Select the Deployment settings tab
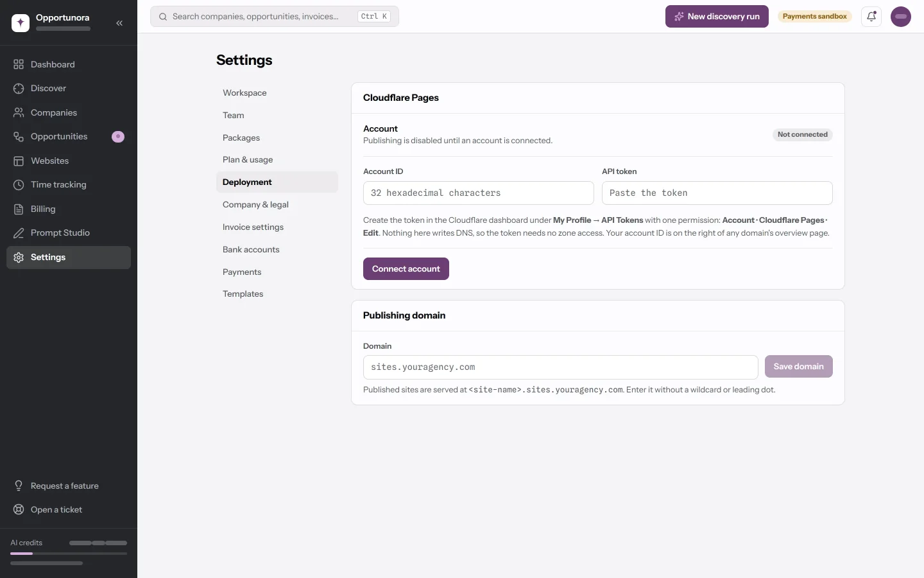 pyautogui.click(x=277, y=182)
